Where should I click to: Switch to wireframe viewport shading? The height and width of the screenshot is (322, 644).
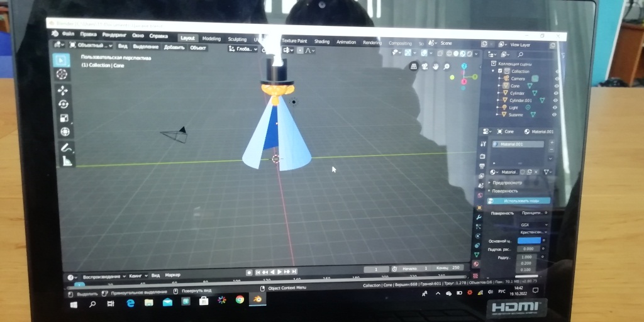(x=449, y=53)
